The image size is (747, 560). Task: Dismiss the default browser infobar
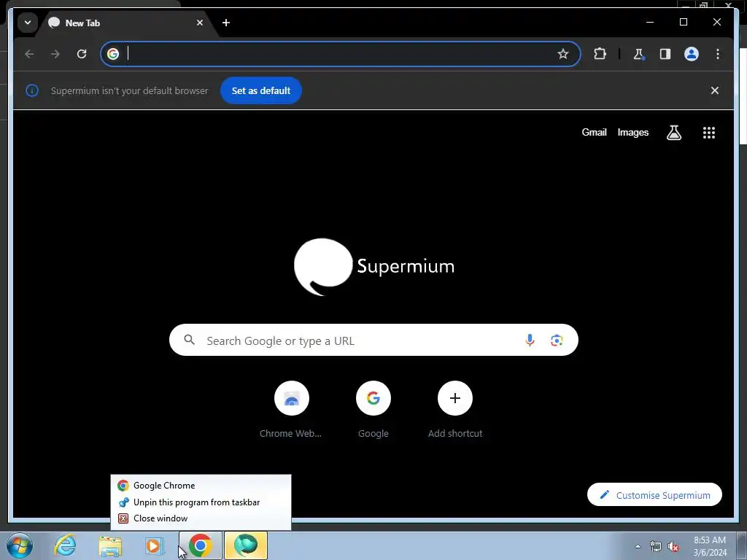coord(715,90)
